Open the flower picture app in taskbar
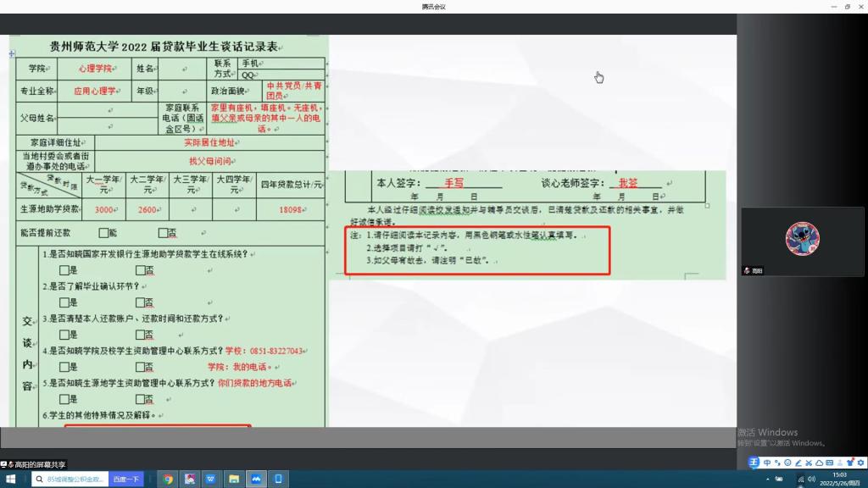Viewport: 868px width, 488px height. coord(189,480)
